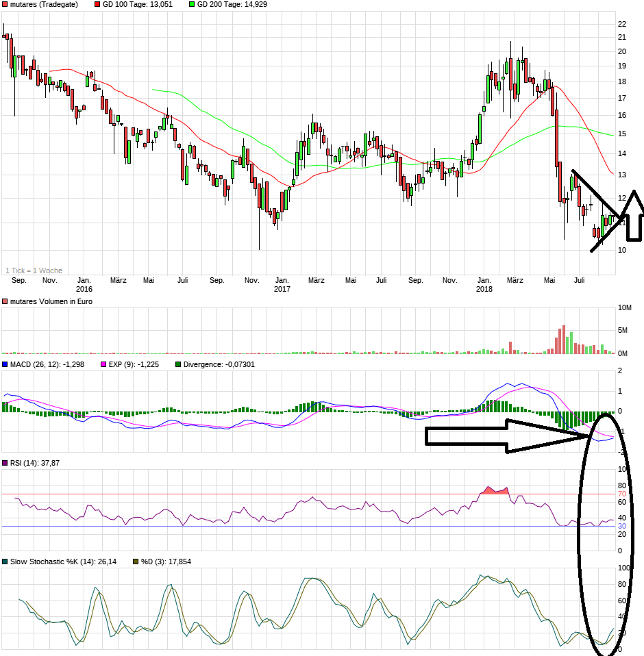Click the RSI axis value 70
This screenshot has width=644, height=656.
coord(622,494)
